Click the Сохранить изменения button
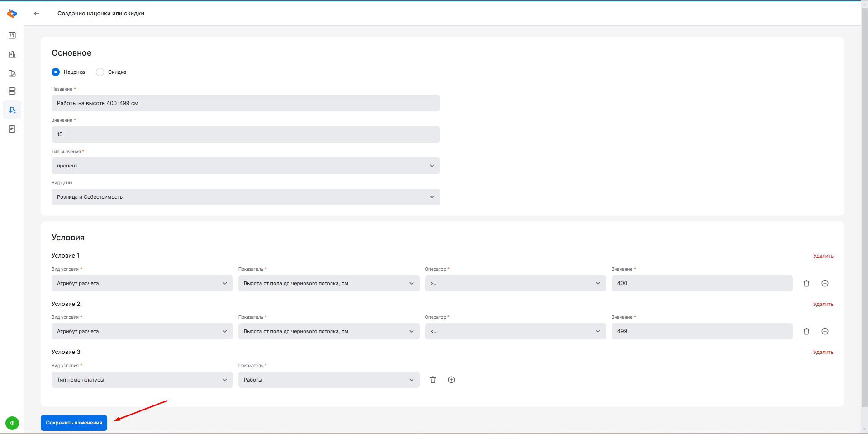 (x=74, y=423)
